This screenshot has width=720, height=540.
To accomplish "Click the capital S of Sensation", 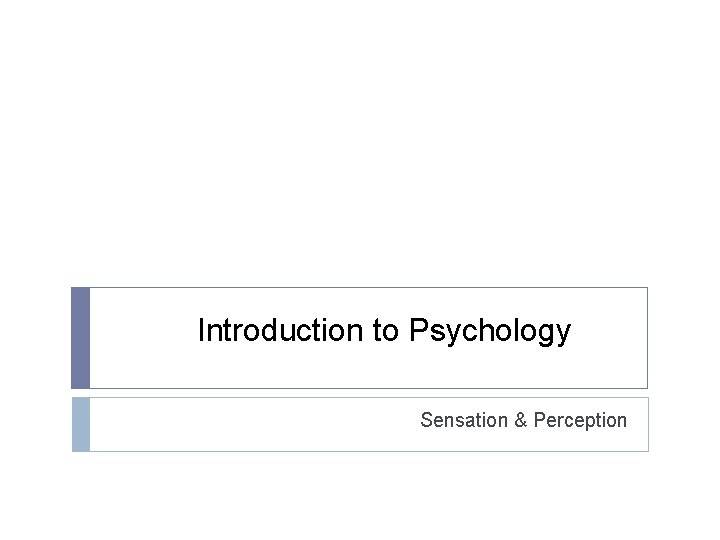I will 428,420.
